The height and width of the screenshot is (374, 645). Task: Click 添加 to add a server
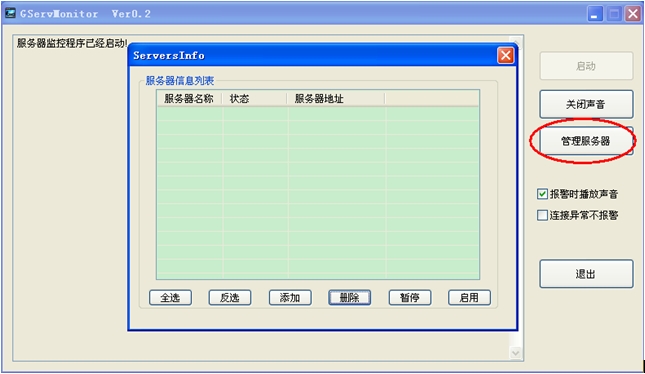tap(290, 297)
